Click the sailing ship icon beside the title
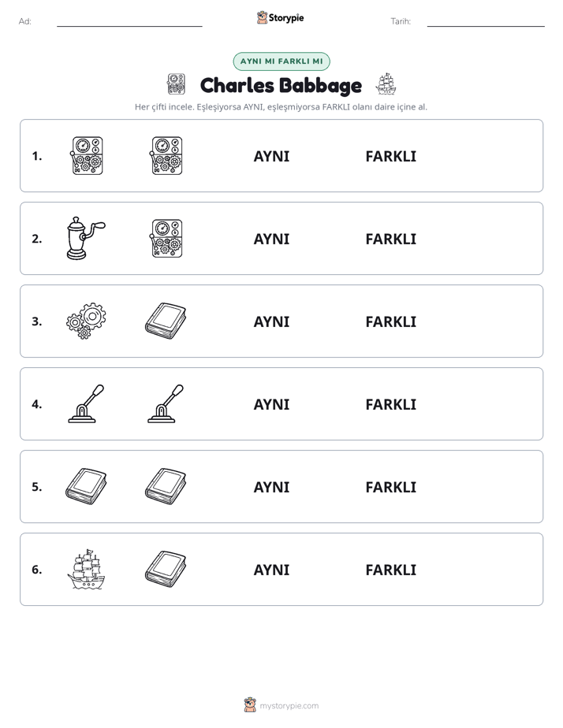 tap(386, 84)
